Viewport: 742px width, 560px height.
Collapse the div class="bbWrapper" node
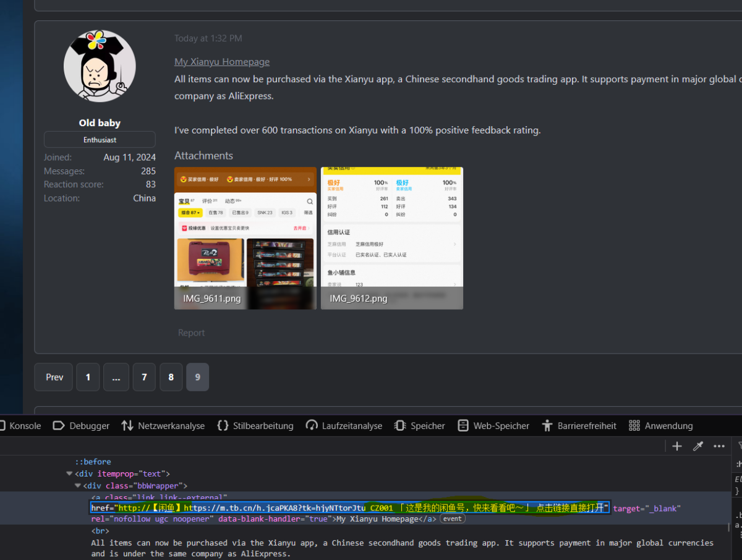(x=78, y=486)
